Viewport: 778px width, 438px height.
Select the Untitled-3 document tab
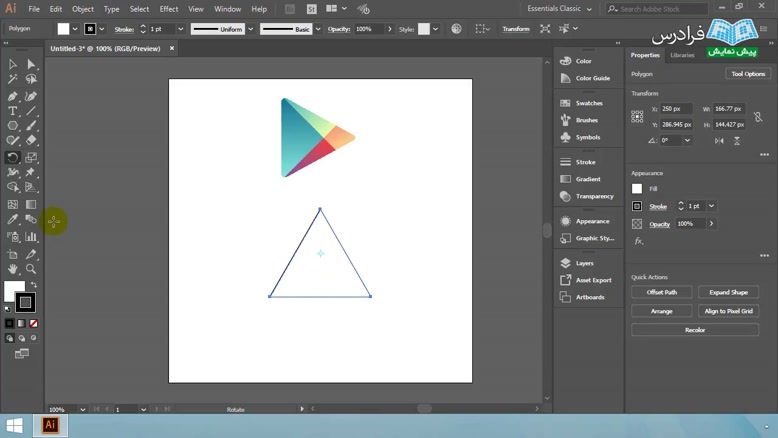[105, 49]
